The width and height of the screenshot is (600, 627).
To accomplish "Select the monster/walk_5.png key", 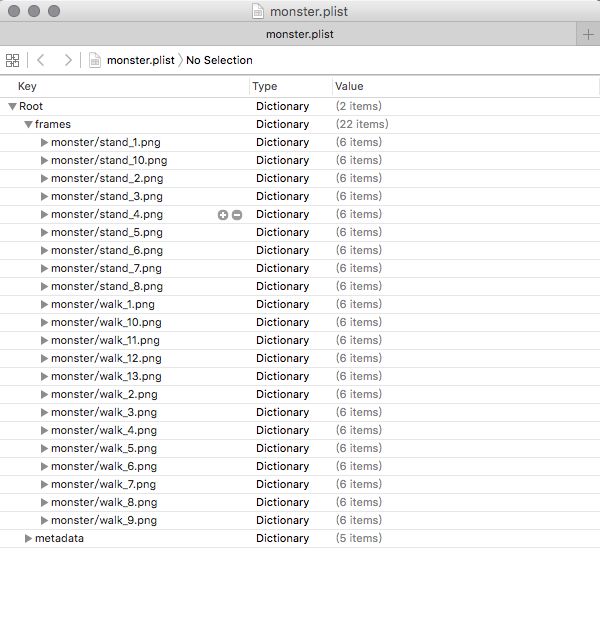I will click(104, 449).
